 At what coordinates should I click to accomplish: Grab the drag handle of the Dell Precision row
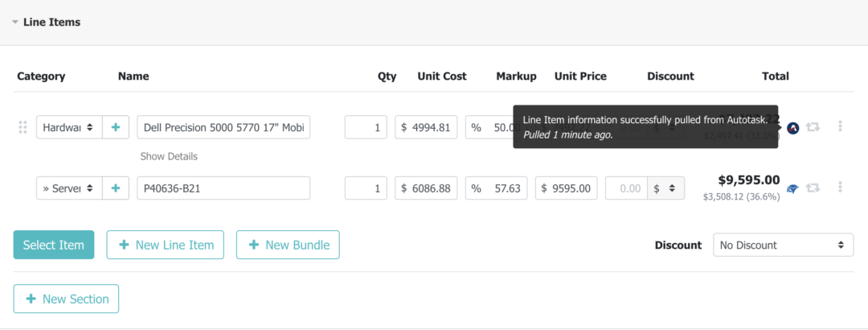[23, 127]
